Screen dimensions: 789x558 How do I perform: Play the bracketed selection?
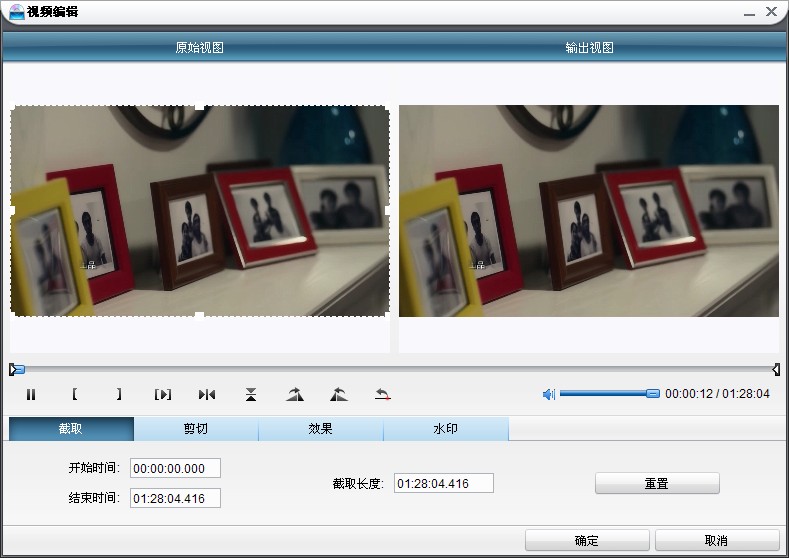tap(163, 395)
